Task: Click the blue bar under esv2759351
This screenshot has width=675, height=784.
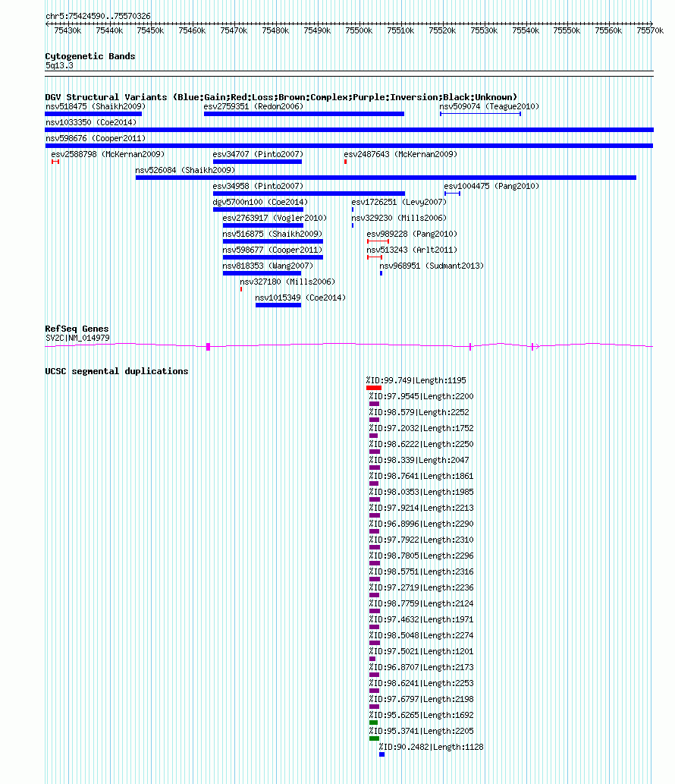Action: 304,114
